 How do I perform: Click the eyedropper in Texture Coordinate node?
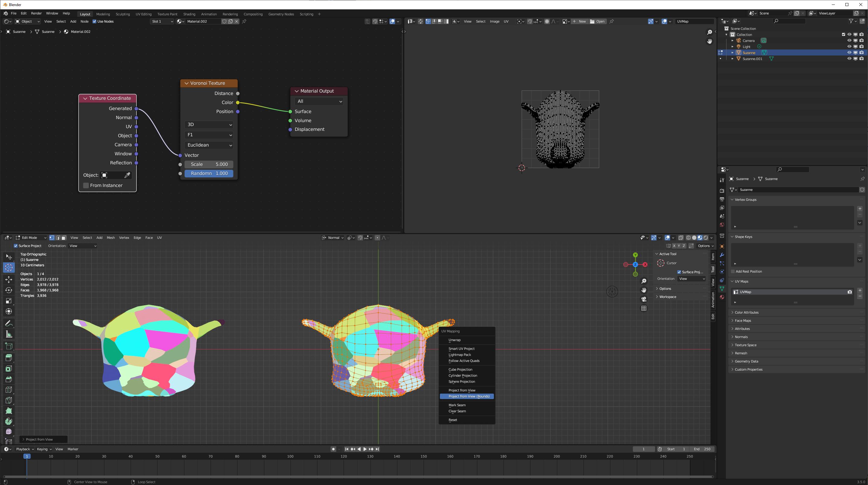click(127, 175)
